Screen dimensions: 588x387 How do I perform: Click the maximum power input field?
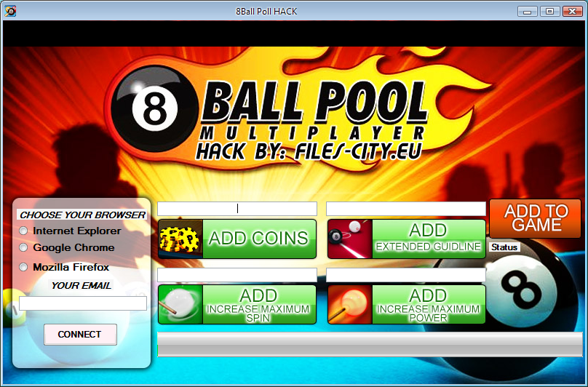[406, 275]
